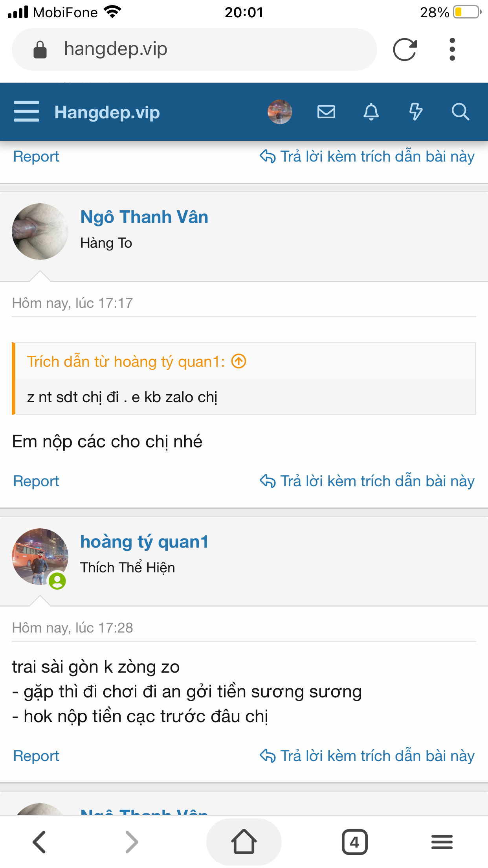Open hoàng tý quan1's profile link
Image resolution: width=488 pixels, height=868 pixels.
pos(144,542)
